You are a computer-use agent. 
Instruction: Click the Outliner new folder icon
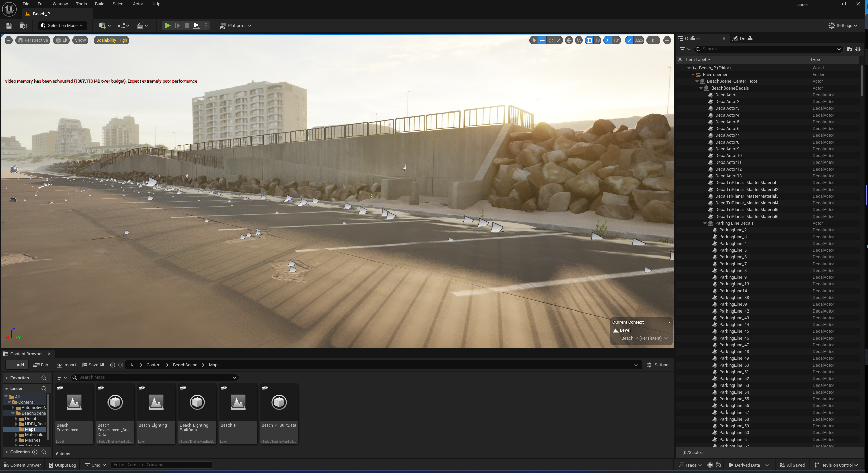[x=849, y=49]
